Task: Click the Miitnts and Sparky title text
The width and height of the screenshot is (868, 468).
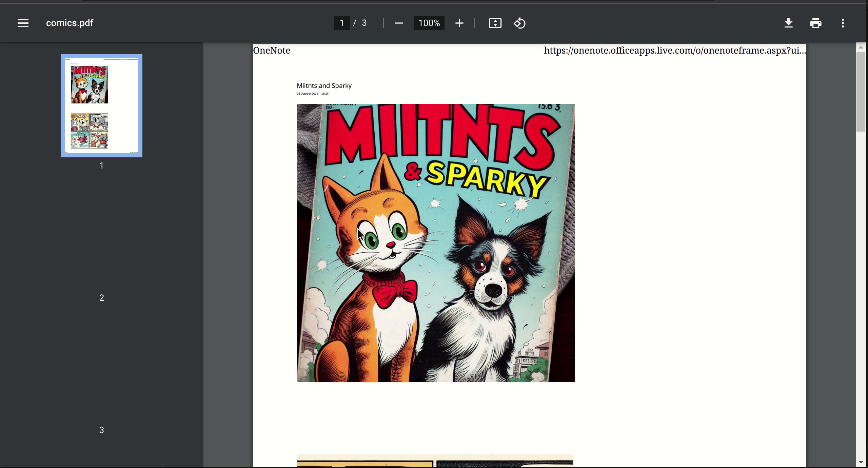Action: pos(324,86)
